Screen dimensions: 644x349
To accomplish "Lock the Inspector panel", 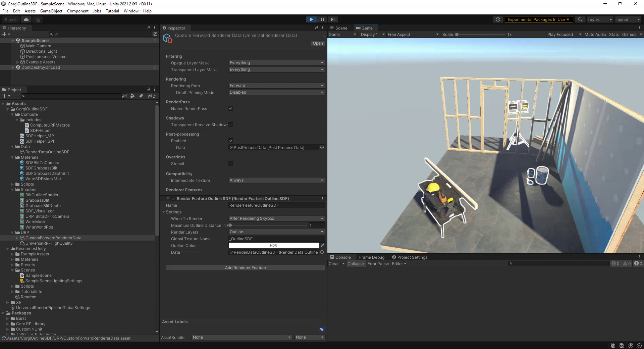I will pyautogui.click(x=316, y=28).
